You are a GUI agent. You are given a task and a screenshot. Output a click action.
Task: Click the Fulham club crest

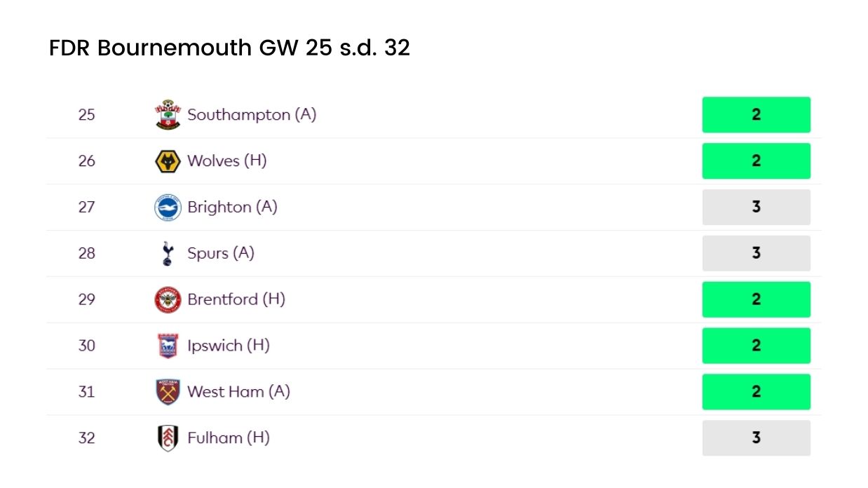[168, 438]
